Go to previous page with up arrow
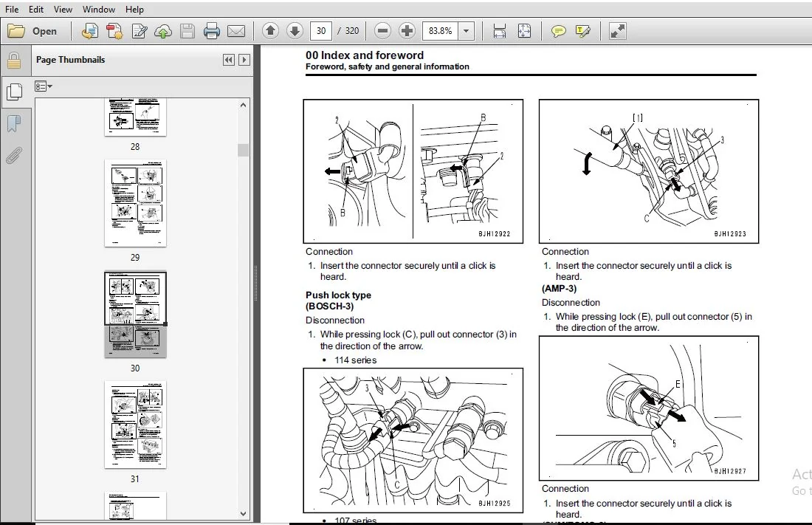The width and height of the screenshot is (812, 525). pyautogui.click(x=270, y=30)
